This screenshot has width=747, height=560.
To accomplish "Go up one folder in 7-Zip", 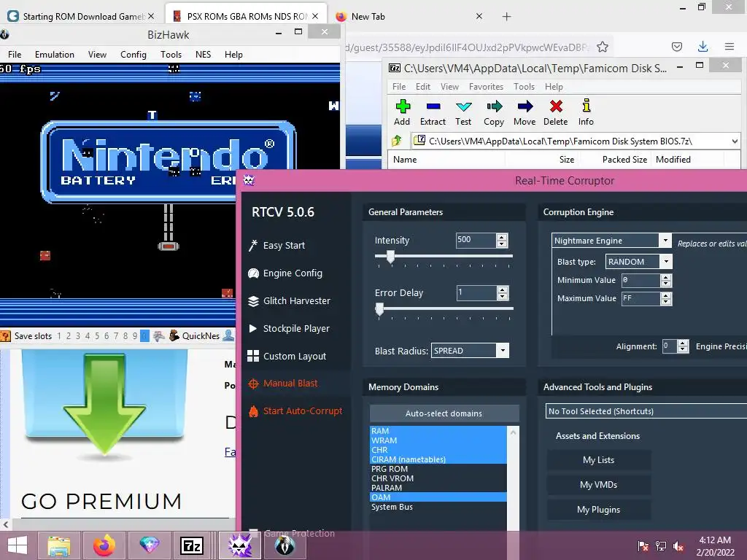I will pos(396,141).
